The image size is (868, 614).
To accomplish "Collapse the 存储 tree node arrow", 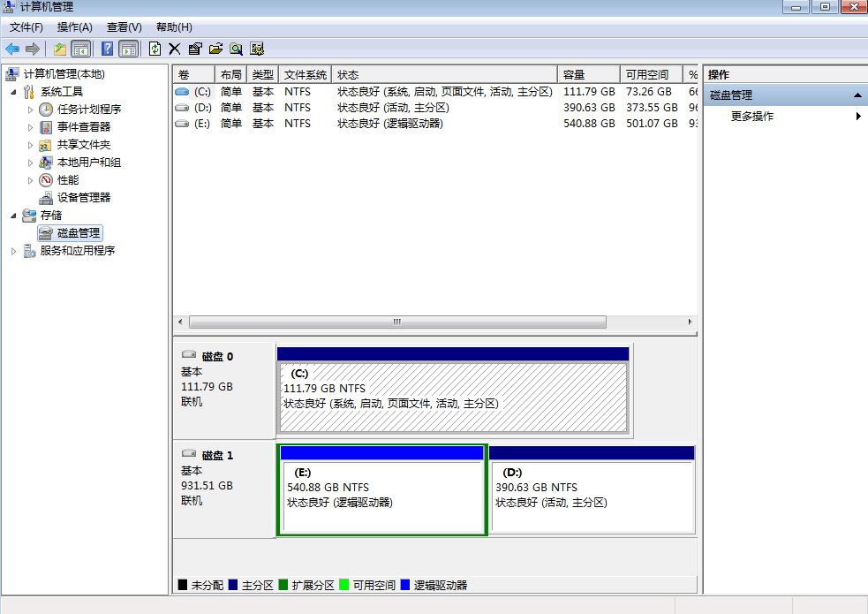I will 14,216.
